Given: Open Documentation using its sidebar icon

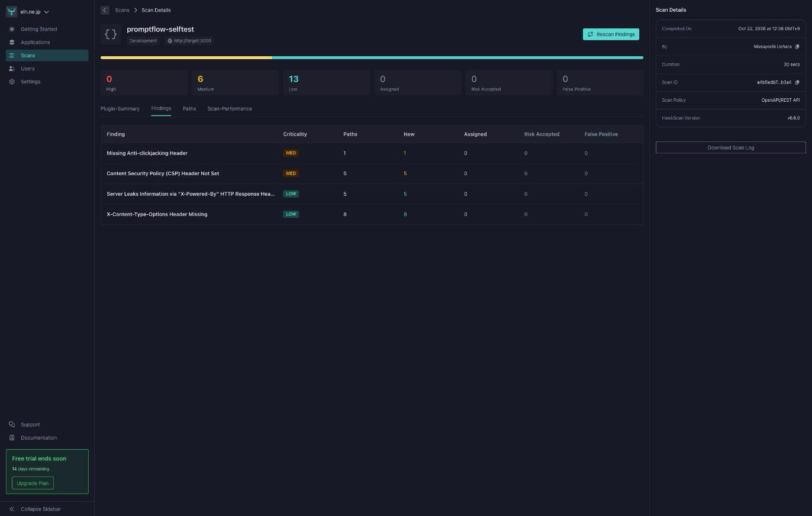Looking at the screenshot, I should point(12,438).
